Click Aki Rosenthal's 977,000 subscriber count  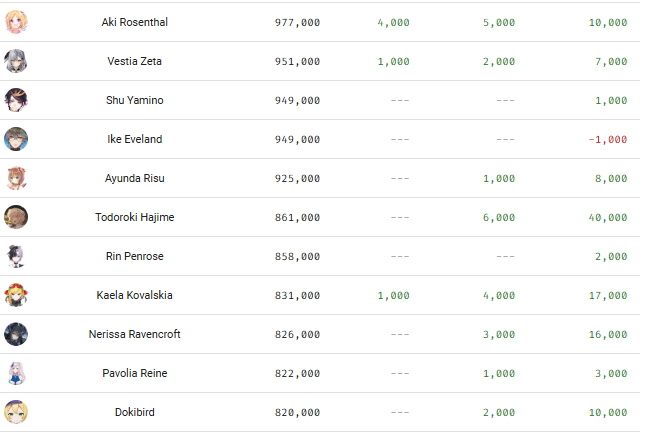pos(297,22)
